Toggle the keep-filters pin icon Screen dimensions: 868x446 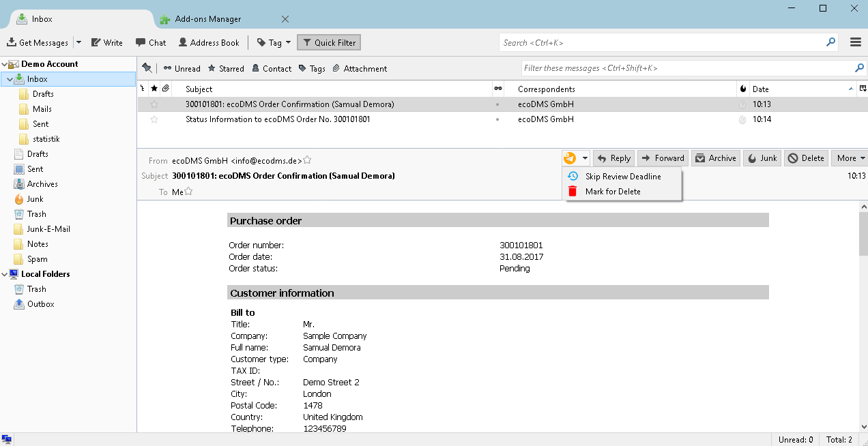click(147, 68)
